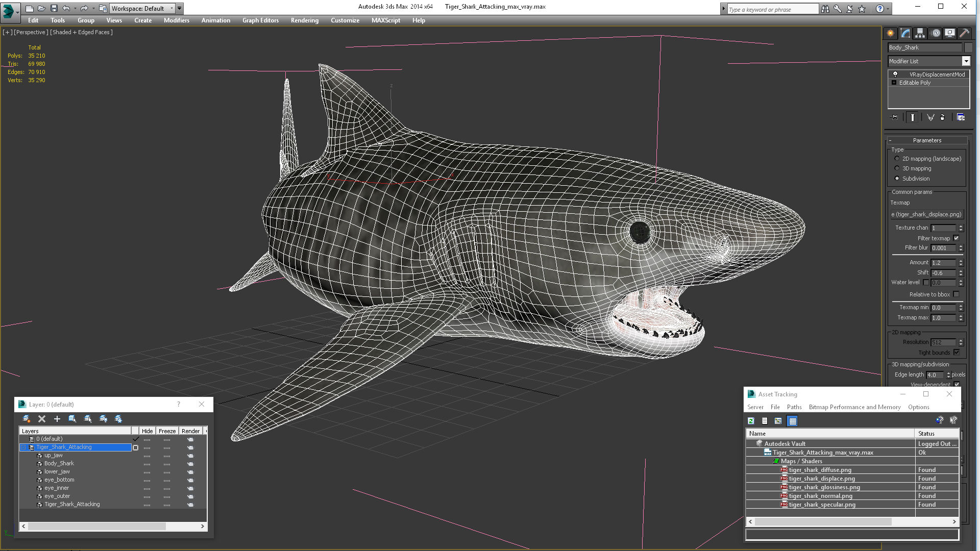Viewport: 980px width, 551px height.
Task: Collapse the Tiger_Shark_Attacking layer tree
Action: pos(23,447)
